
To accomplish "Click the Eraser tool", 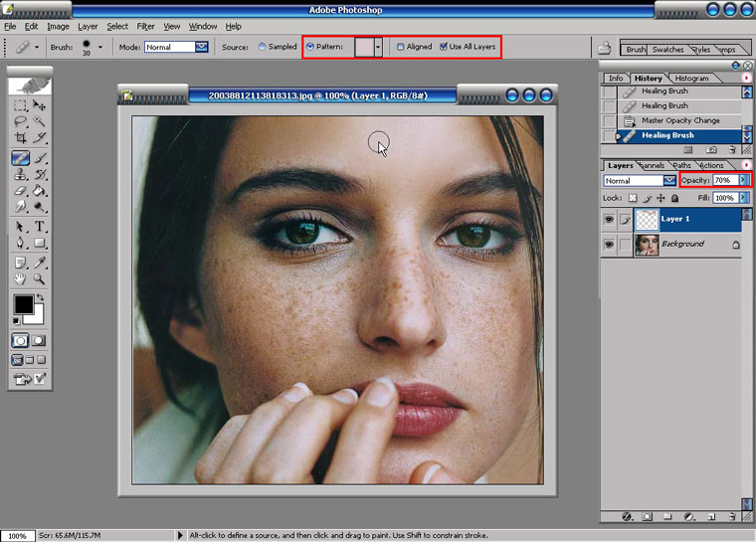I will [x=20, y=191].
